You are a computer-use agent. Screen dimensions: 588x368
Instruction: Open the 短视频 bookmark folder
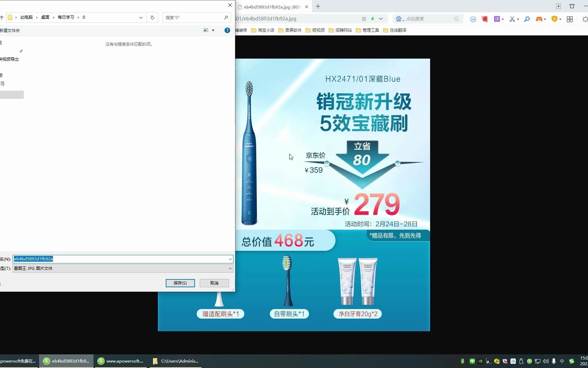pos(315,30)
